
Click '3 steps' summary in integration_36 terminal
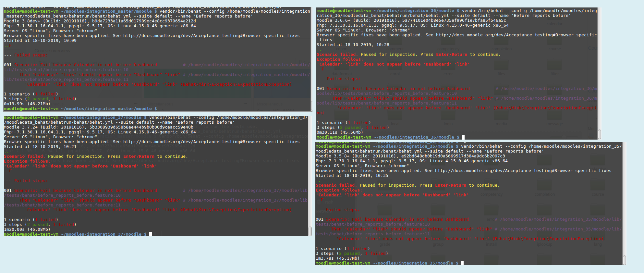[353, 128]
